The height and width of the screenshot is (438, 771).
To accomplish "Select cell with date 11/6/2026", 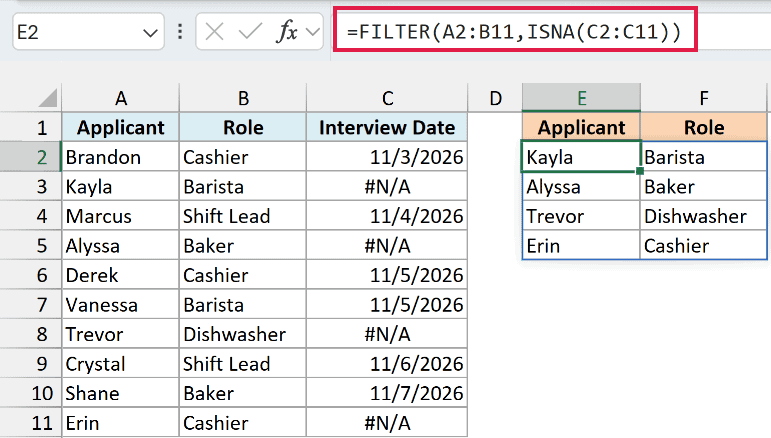I will (387, 364).
